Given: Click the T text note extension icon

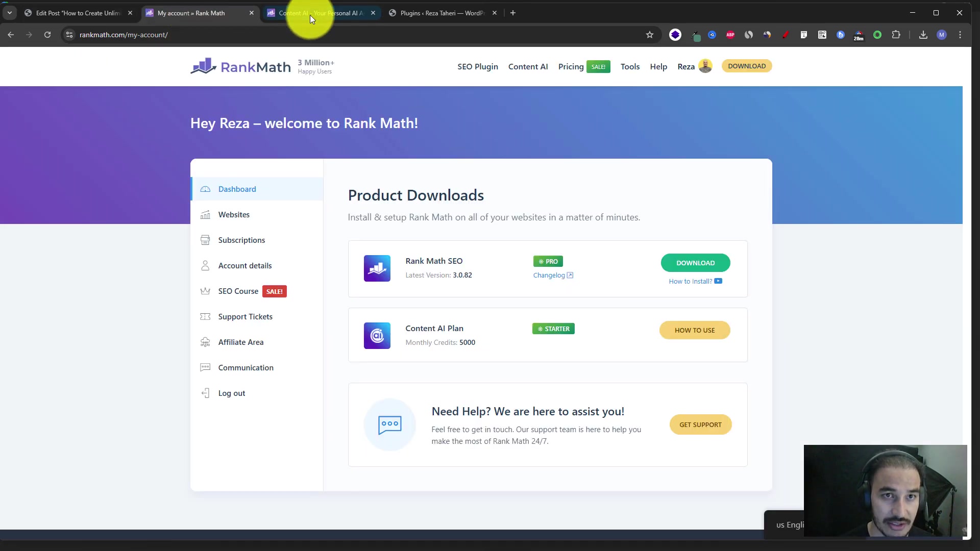Looking at the screenshot, I should click(804, 35).
